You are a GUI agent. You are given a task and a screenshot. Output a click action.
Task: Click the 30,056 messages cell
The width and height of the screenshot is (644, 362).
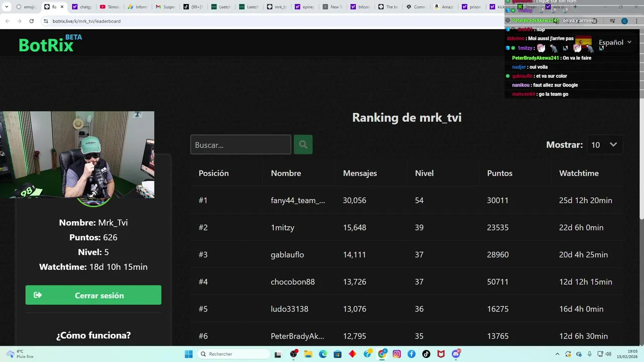point(354,200)
